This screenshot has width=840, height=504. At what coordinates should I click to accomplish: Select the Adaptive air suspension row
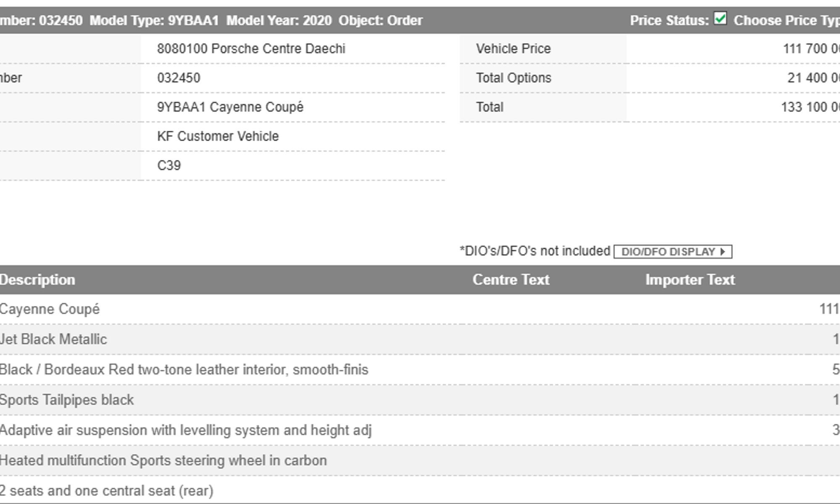(x=186, y=430)
